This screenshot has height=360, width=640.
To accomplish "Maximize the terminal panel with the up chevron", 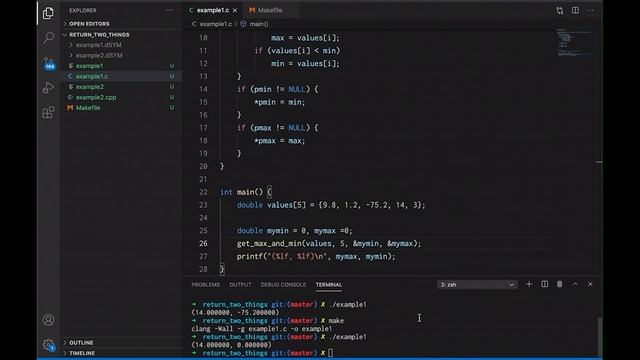I will click(x=575, y=284).
